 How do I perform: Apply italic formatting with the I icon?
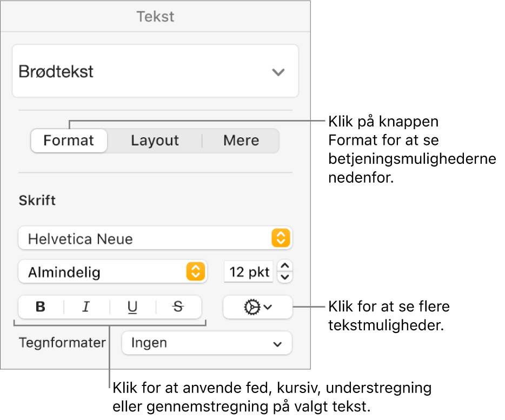point(85,307)
